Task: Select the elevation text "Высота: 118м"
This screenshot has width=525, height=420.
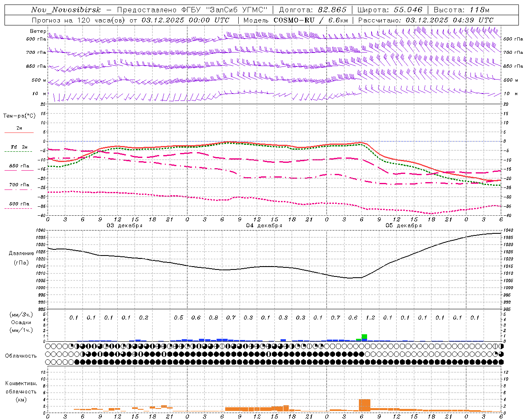Action: click(x=461, y=10)
